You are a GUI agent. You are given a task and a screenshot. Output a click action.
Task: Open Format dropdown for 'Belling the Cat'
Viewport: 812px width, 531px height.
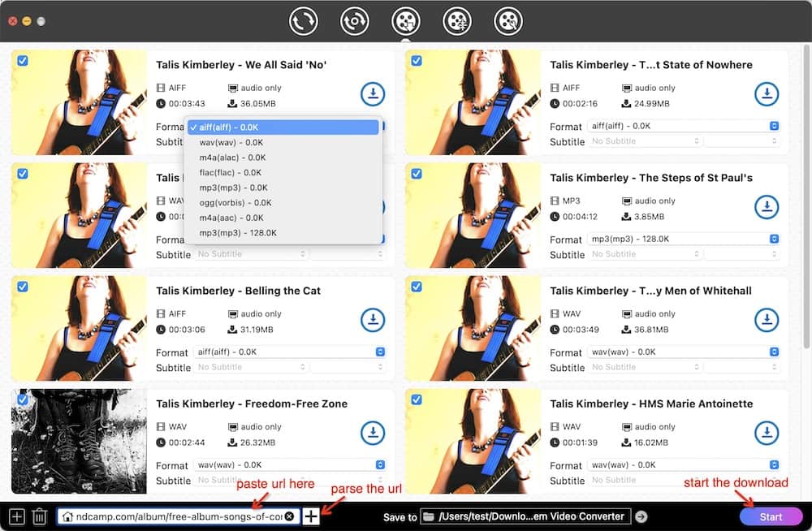288,352
